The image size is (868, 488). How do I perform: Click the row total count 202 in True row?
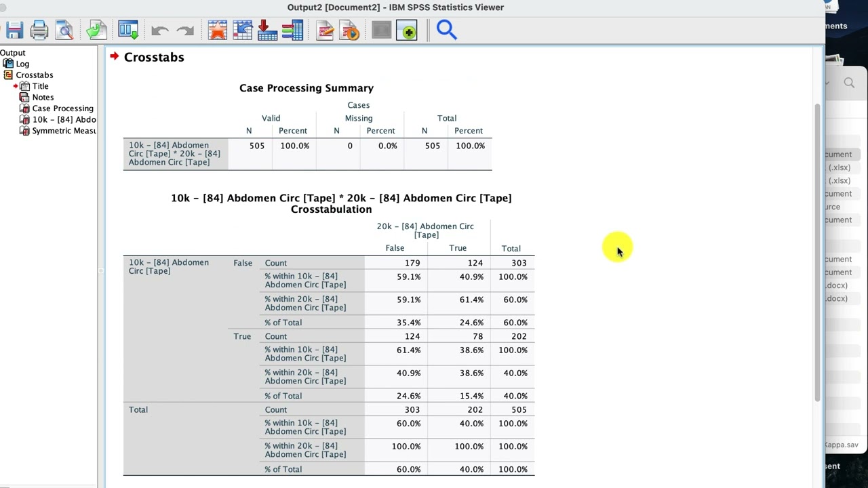(519, 336)
